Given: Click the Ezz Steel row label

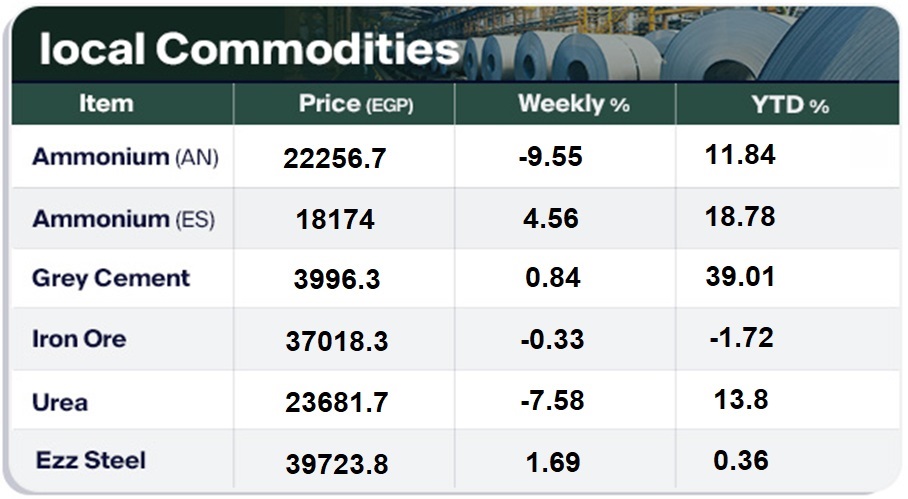Looking at the screenshot, I should [x=90, y=461].
